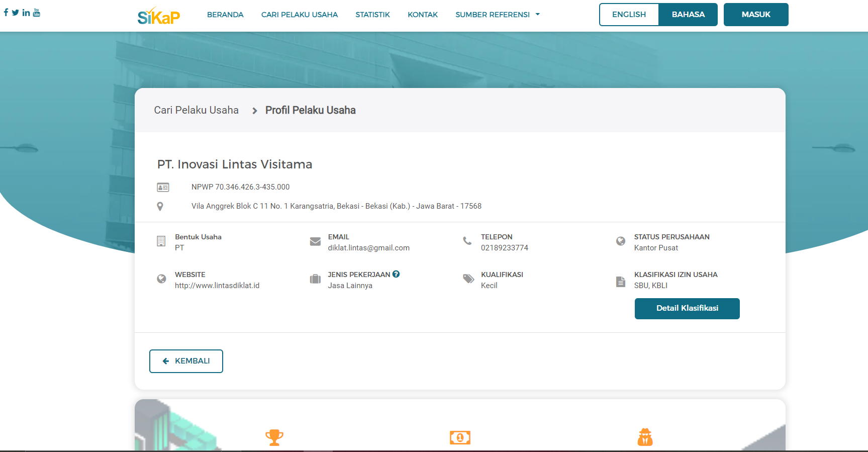Screen dimensions: 868x452
Task: Go to the BERANDA menu item
Action: (x=225, y=15)
